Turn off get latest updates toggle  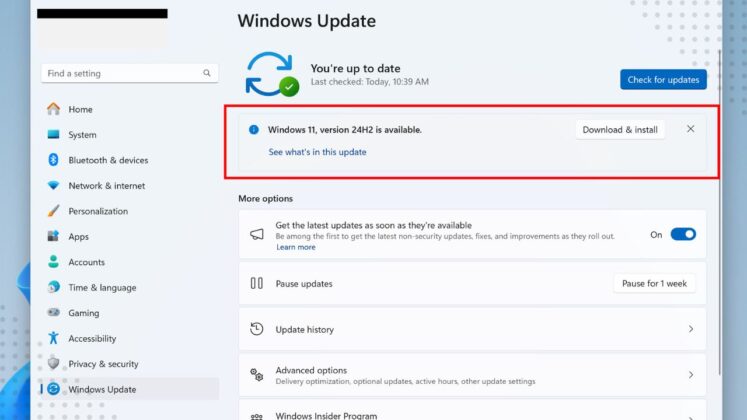(683, 234)
